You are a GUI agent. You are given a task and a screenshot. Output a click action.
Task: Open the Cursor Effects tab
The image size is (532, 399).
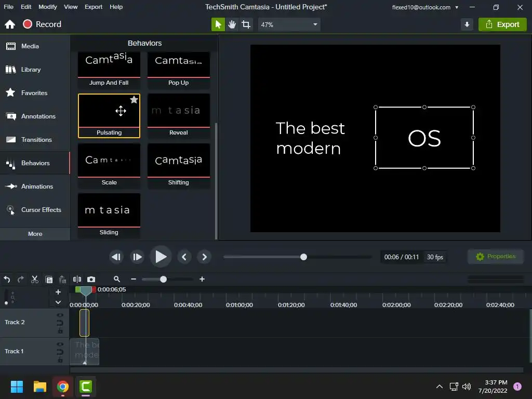pyautogui.click(x=35, y=210)
